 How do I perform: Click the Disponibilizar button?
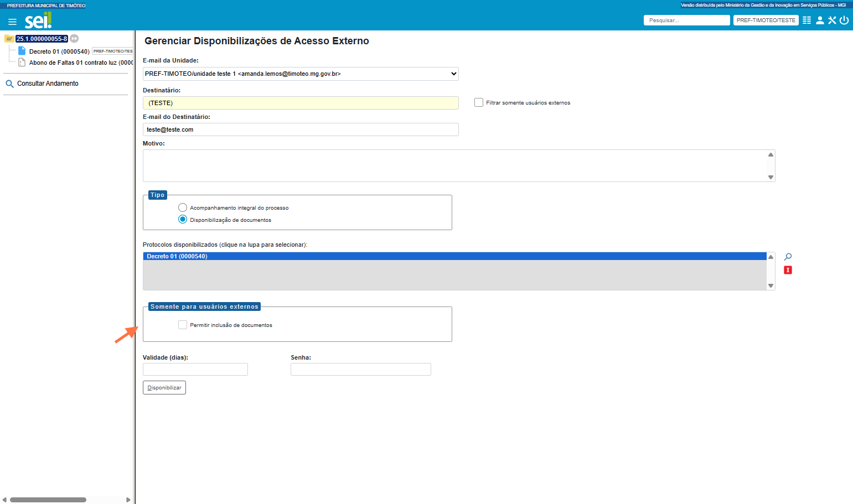point(164,388)
